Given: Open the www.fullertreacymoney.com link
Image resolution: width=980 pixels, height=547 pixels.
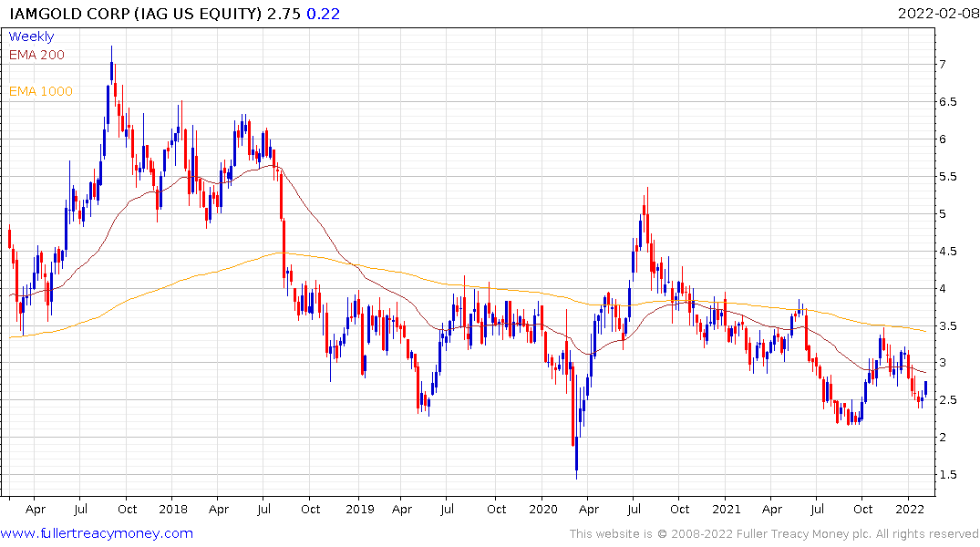Looking at the screenshot, I should point(97,533).
